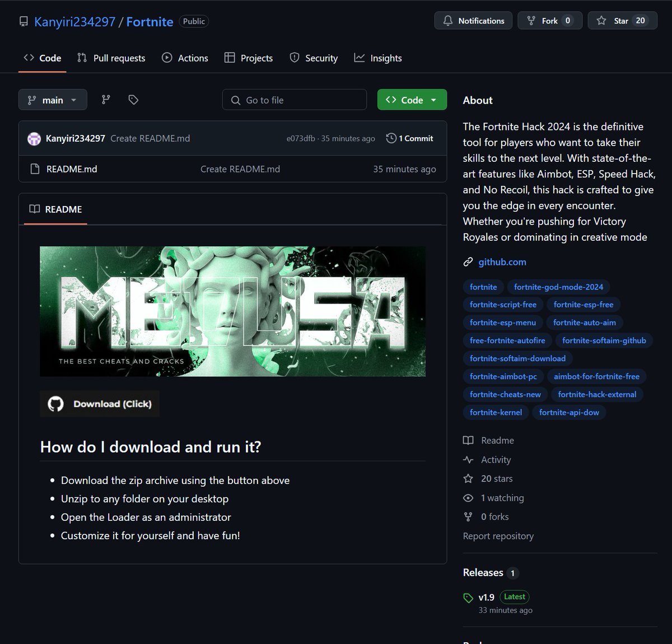This screenshot has width=672, height=644.
Task: Open README.md row's Create README.md commit link
Action: pos(240,169)
